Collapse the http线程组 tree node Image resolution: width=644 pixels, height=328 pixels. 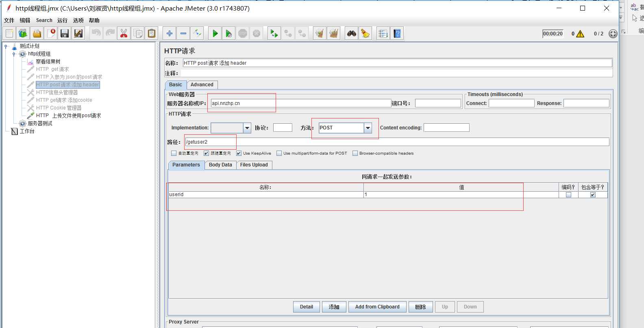14,54
